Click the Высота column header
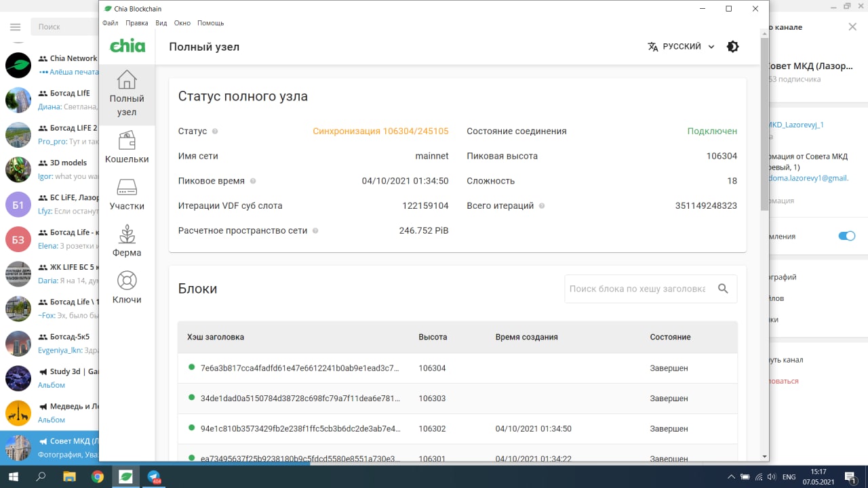Image resolution: width=868 pixels, height=488 pixels. (x=433, y=337)
